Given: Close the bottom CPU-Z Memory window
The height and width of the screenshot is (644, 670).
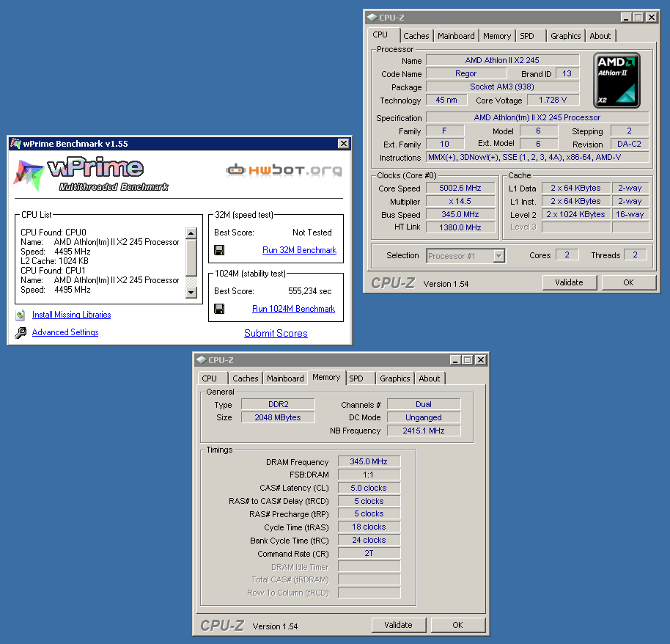Looking at the screenshot, I should click(x=480, y=360).
